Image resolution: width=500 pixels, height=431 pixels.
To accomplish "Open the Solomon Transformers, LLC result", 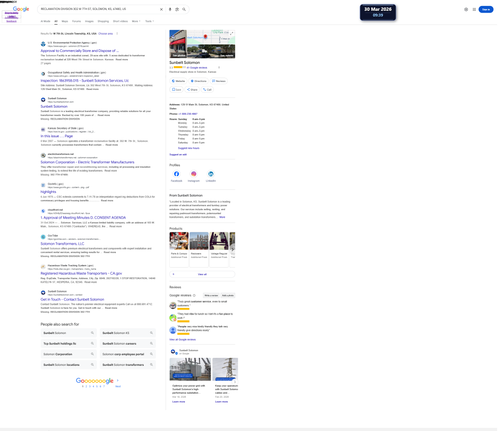I will point(62,244).
